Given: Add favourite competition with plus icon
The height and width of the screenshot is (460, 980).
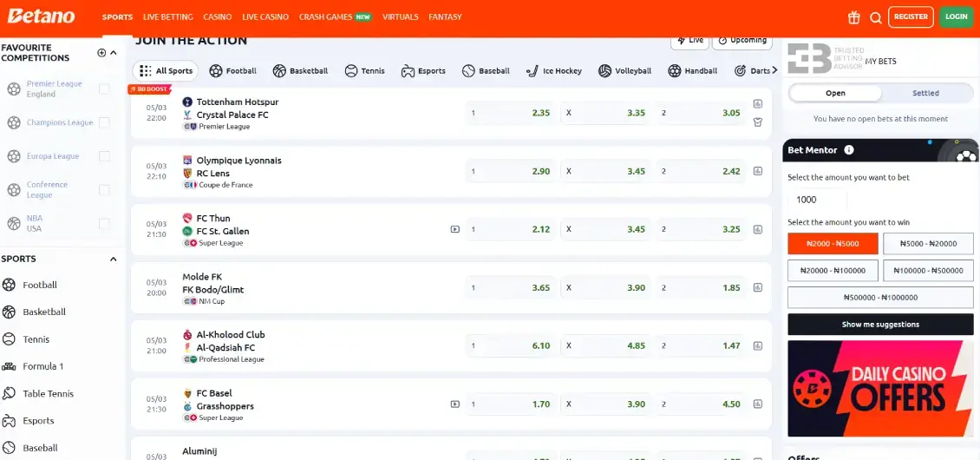Looking at the screenshot, I should point(101,53).
